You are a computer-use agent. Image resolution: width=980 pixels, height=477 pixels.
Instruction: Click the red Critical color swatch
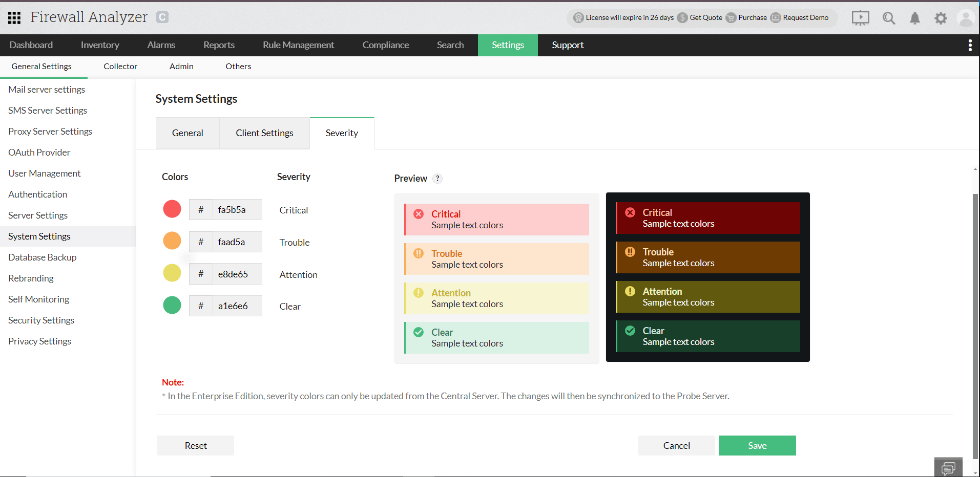172,209
